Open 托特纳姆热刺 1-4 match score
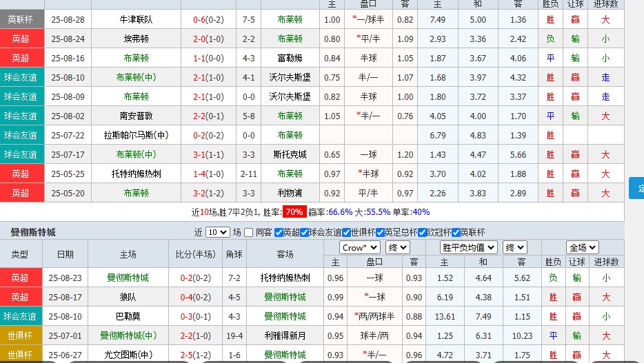This screenshot has width=644, height=363. pyautogui.click(x=208, y=174)
